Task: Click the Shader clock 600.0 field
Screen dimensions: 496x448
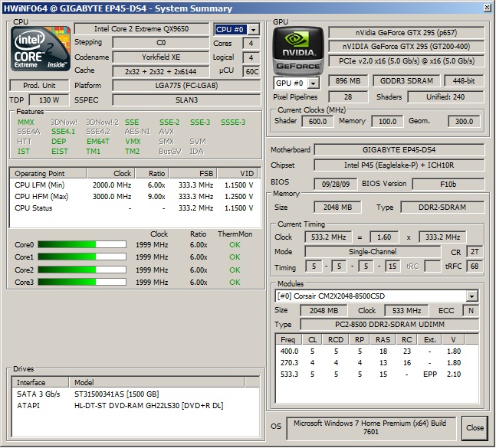Action: (x=317, y=122)
